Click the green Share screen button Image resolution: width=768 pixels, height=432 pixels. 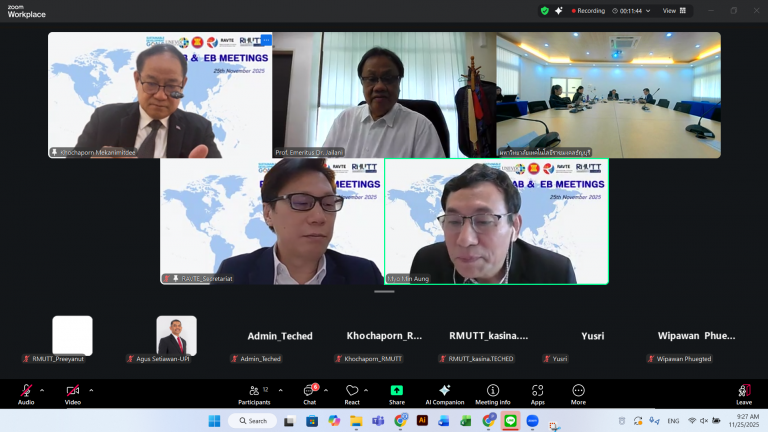[x=397, y=392]
